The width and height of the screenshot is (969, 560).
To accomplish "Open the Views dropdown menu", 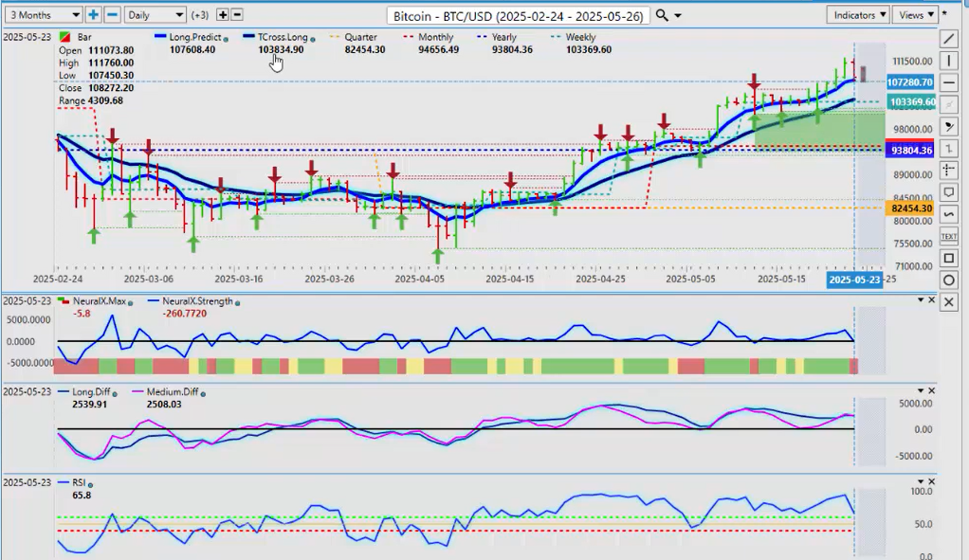I will click(x=915, y=15).
